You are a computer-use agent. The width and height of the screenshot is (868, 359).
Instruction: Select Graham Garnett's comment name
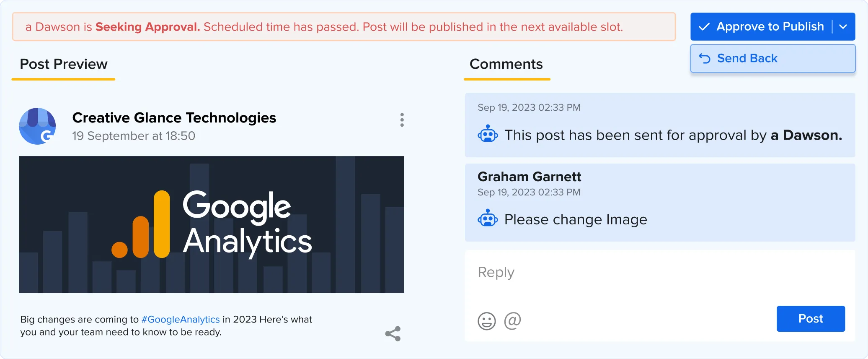tap(529, 177)
